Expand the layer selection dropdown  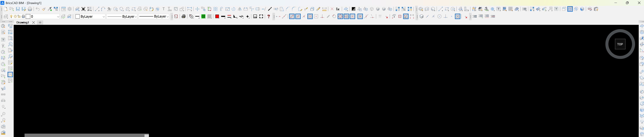58,17
